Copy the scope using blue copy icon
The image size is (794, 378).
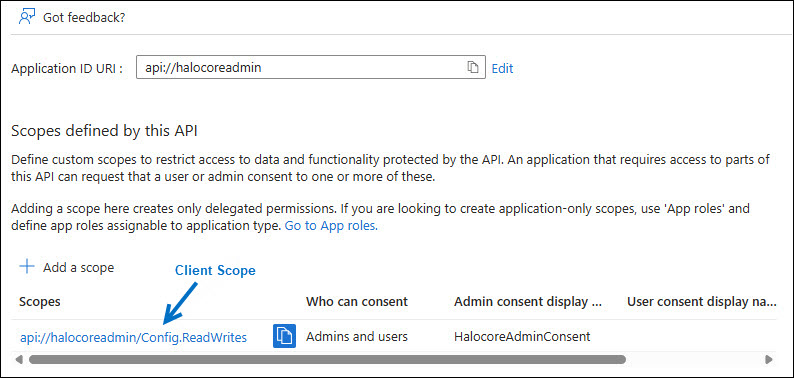coord(285,336)
